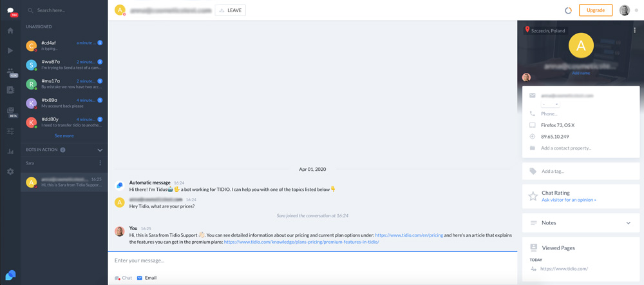Click the Sara avatar next to You
Image resolution: width=644 pixels, height=285 pixels.
click(x=119, y=231)
